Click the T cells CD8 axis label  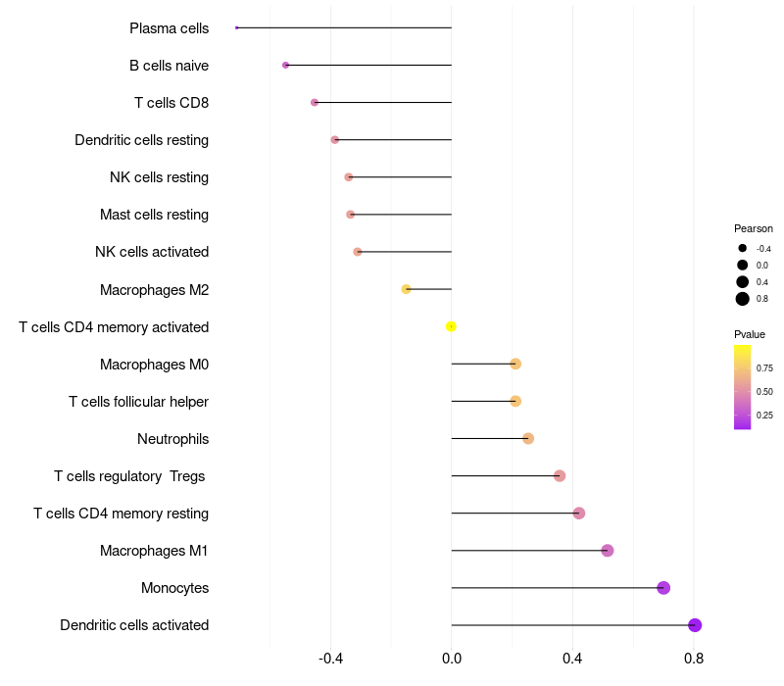pos(171,103)
